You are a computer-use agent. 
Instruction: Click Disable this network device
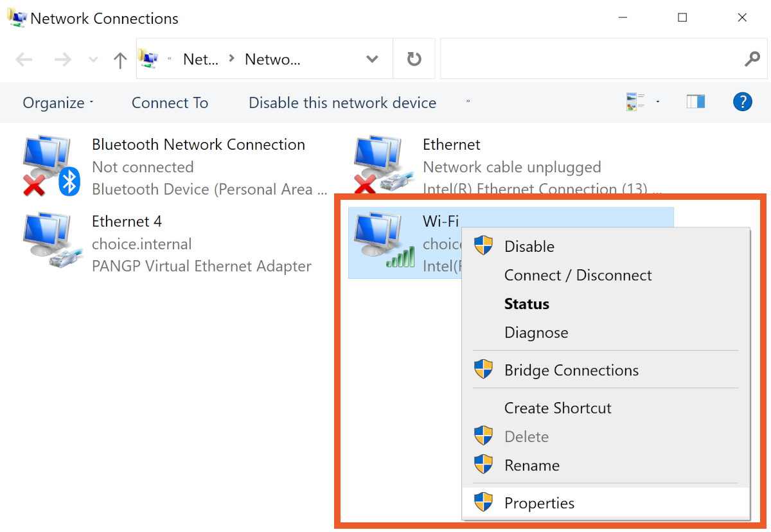[342, 103]
